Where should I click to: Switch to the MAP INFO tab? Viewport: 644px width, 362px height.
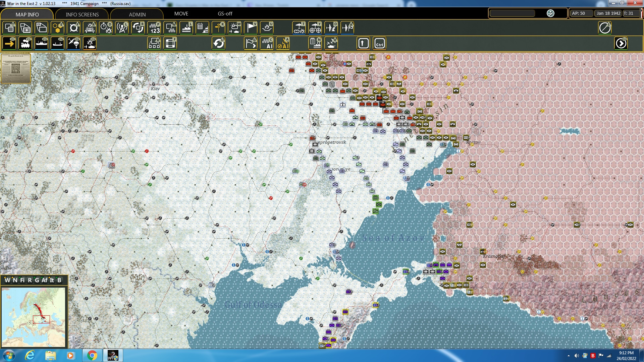point(27,14)
